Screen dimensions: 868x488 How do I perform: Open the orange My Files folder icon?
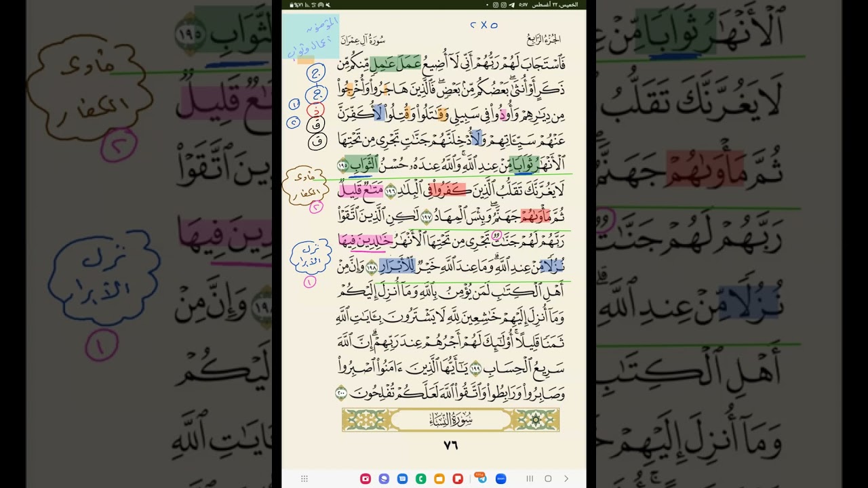pyautogui.click(x=439, y=479)
